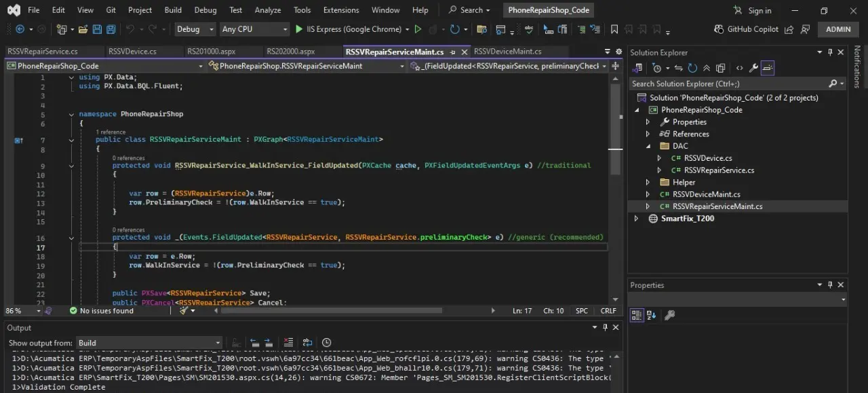Open the Extensions menu
868x393 pixels.
[341, 10]
